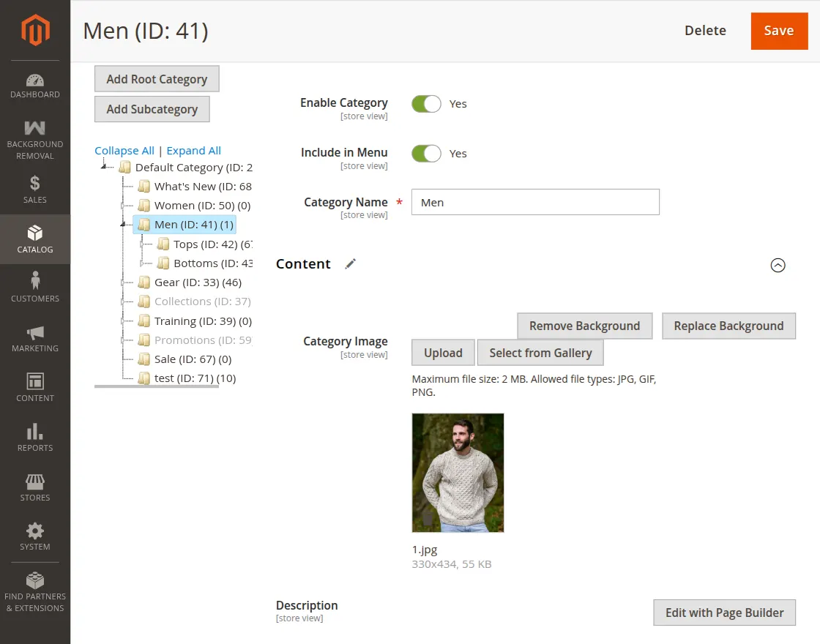The height and width of the screenshot is (644, 820).
Task: Click the 1.jpg category image thumbnail
Action: pos(458,473)
